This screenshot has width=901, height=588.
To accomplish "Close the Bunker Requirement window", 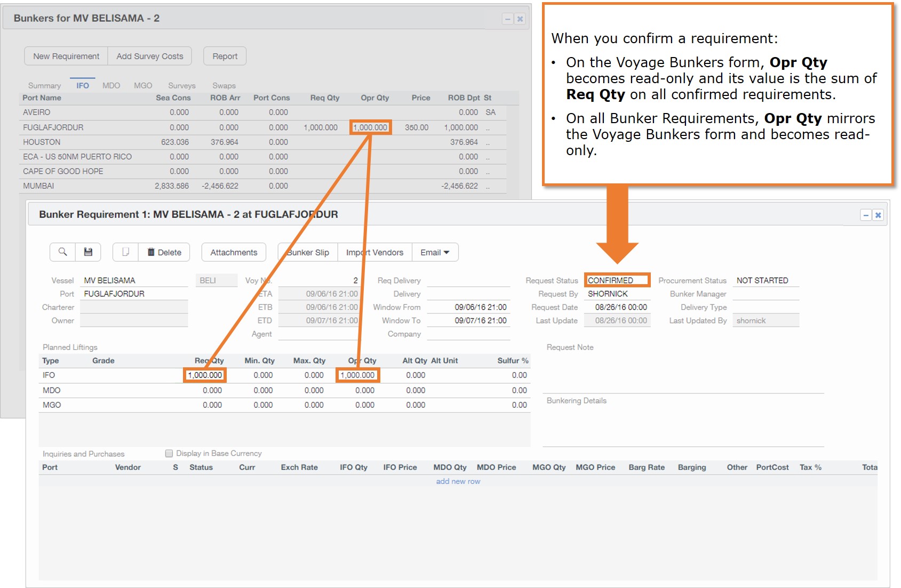I will tap(878, 215).
